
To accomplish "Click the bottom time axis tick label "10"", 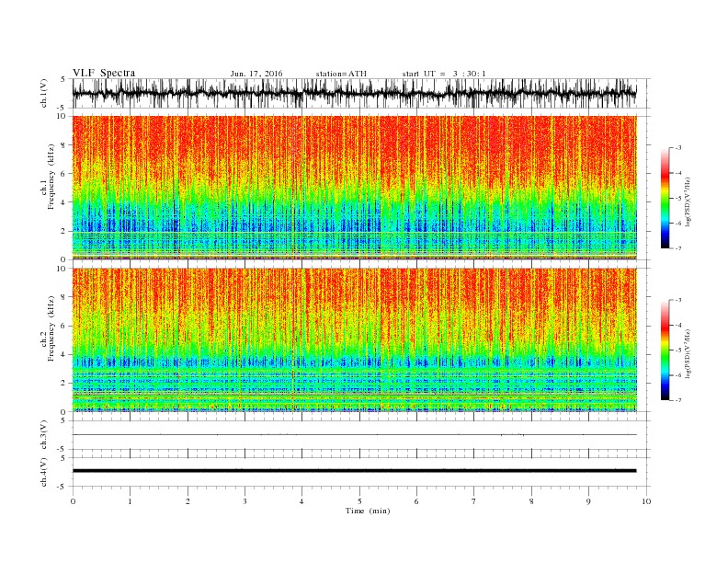I will click(646, 501).
